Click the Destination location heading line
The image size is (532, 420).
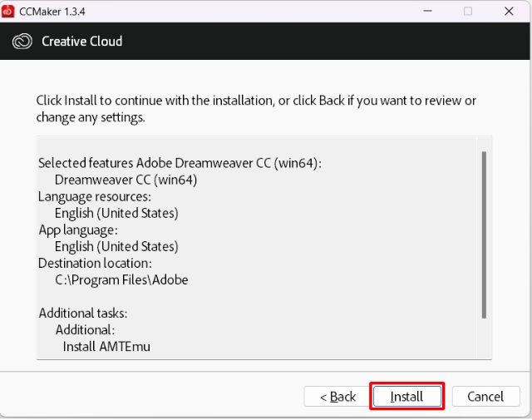click(x=95, y=263)
